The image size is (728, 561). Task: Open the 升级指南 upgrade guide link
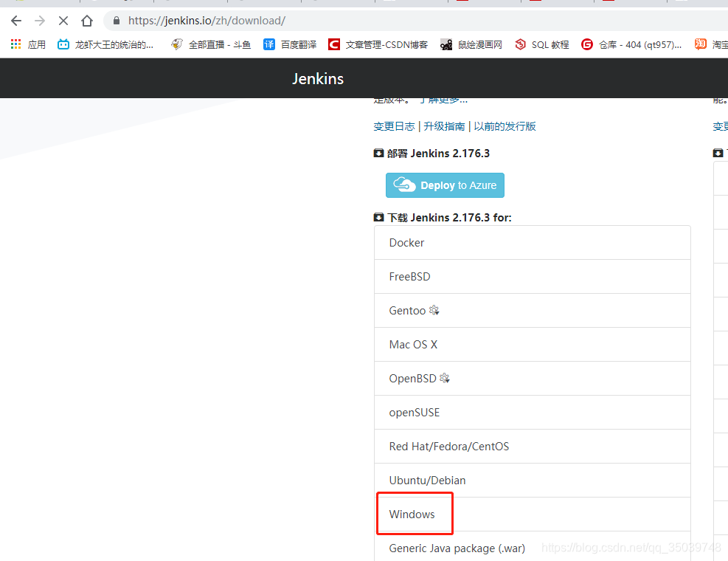[444, 126]
